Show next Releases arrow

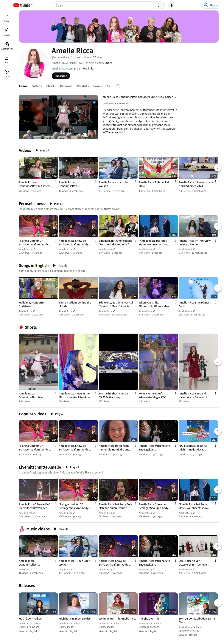218,603
